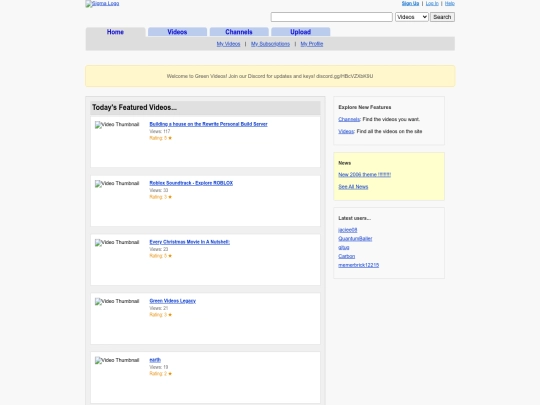Open first user in Latest users list
Screen dimensions: 540x405
pyautogui.click(x=347, y=230)
